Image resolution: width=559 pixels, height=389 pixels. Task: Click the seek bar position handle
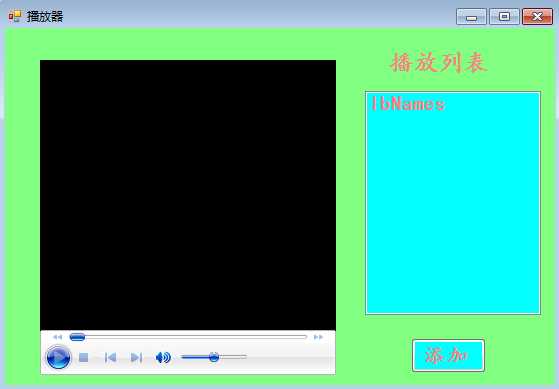[77, 337]
